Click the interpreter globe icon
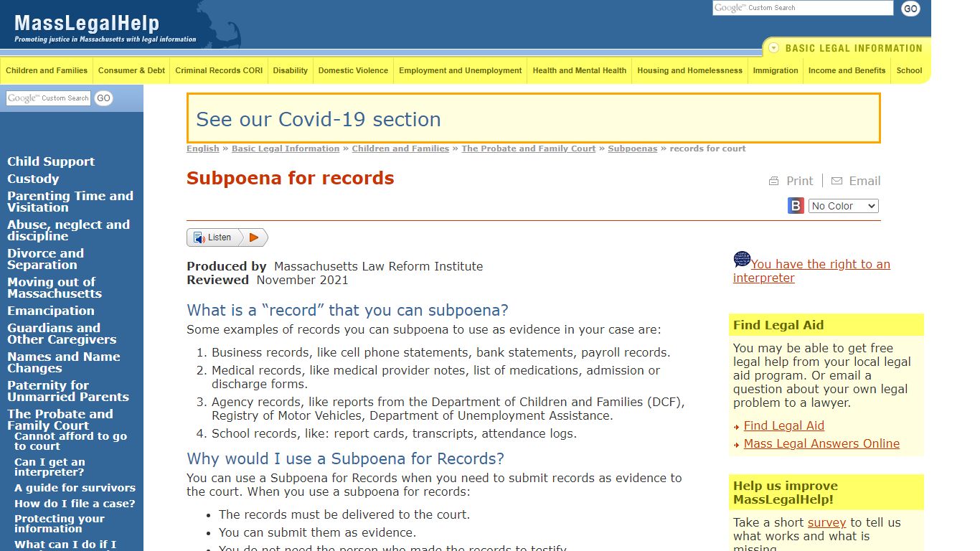This screenshot has height=551, width=980. (x=742, y=259)
